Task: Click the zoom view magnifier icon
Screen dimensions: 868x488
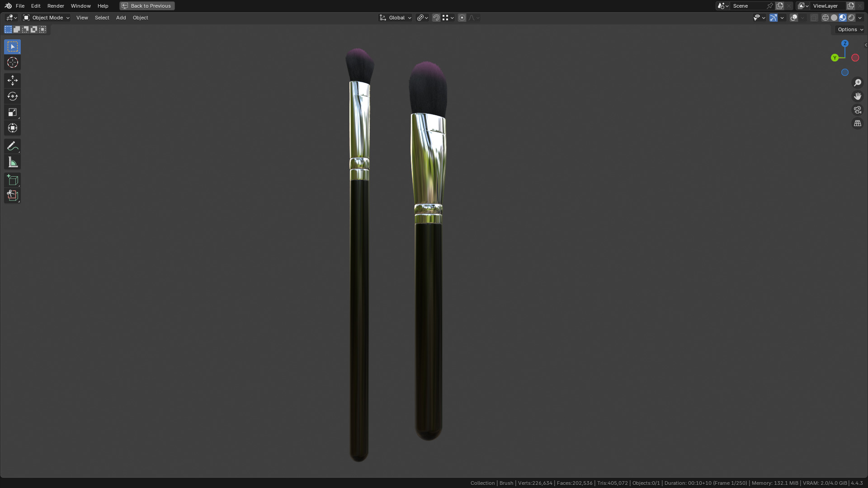Action: coord(858,83)
